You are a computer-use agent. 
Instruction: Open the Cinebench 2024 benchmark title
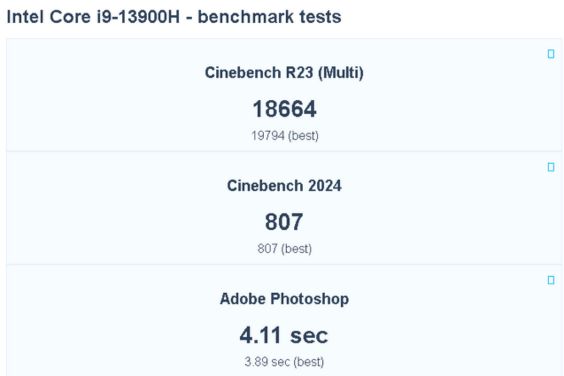click(x=284, y=186)
